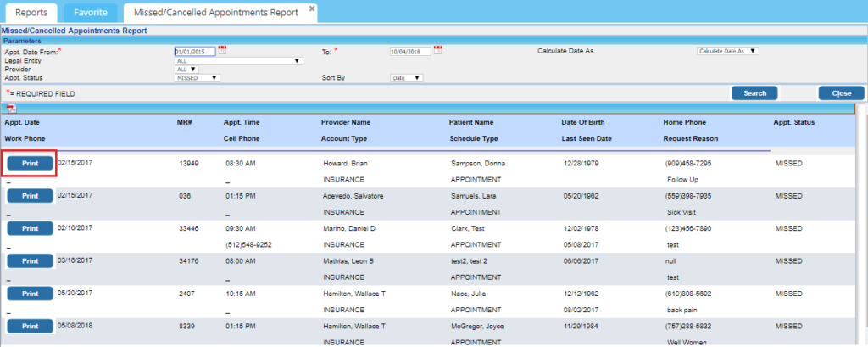Click date of birth 12/28/1979
The width and height of the screenshot is (868, 347).
580,164
